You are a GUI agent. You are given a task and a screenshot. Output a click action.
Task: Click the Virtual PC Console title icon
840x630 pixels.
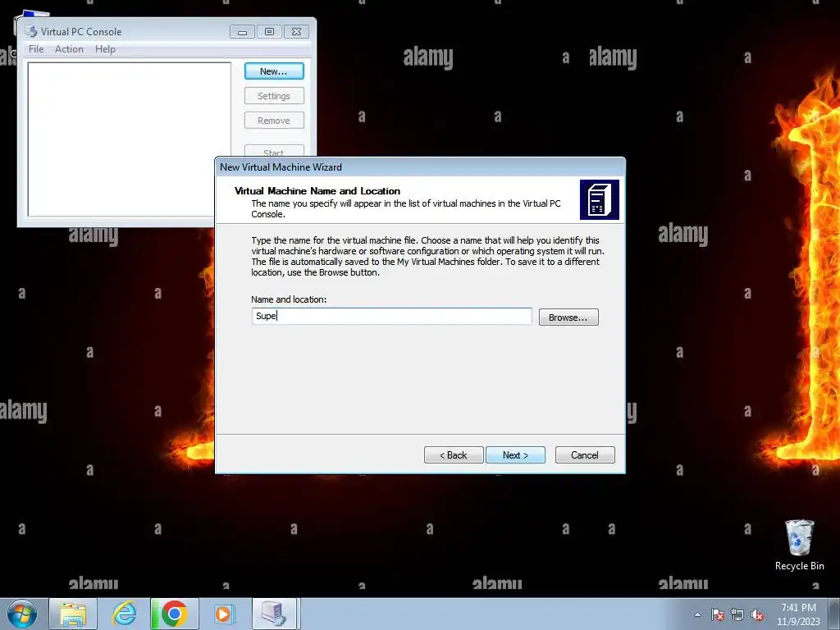(31, 32)
